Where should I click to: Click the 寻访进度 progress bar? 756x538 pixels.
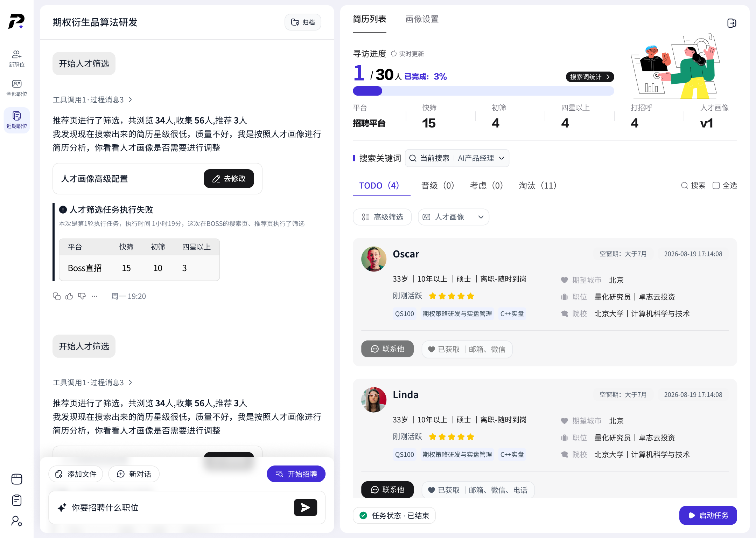[483, 91]
